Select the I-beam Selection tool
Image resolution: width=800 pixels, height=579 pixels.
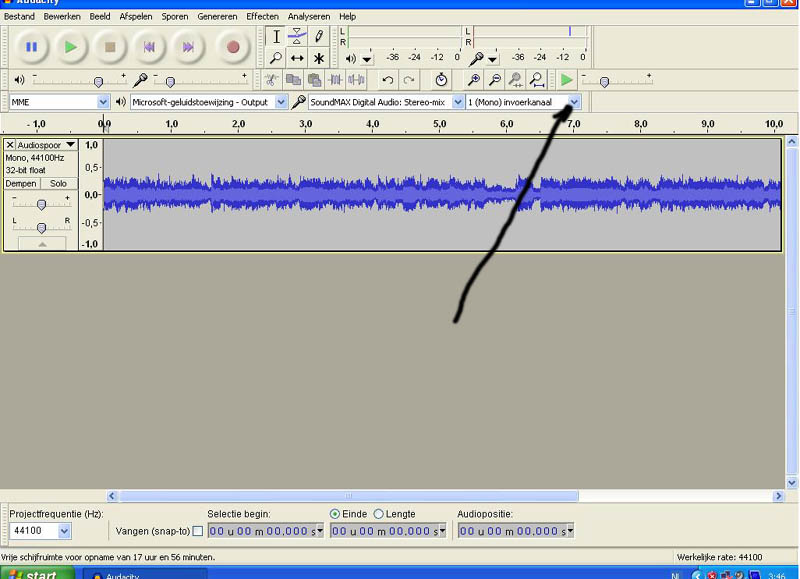point(276,36)
